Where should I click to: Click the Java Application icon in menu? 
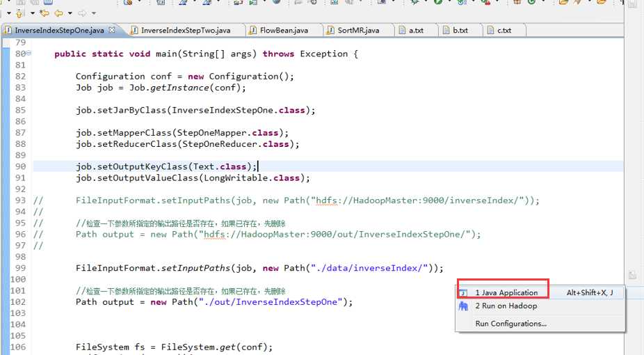[463, 293]
